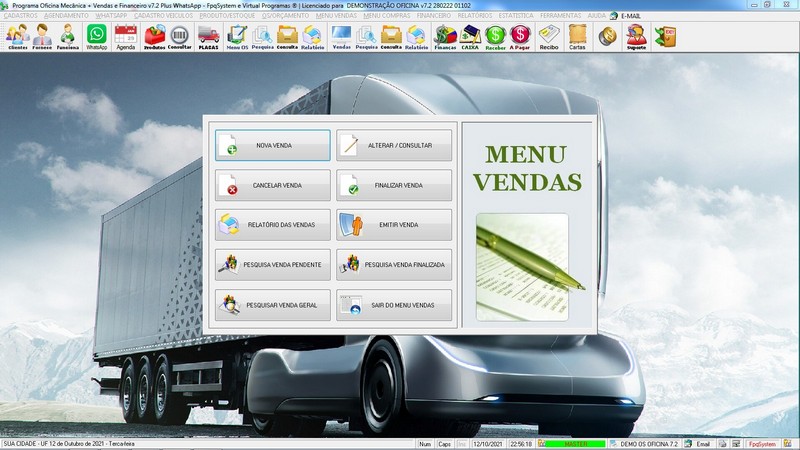Screen dimensions: 800x450
Task: Click Relatório printer icon in OS group
Action: [x=312, y=37]
